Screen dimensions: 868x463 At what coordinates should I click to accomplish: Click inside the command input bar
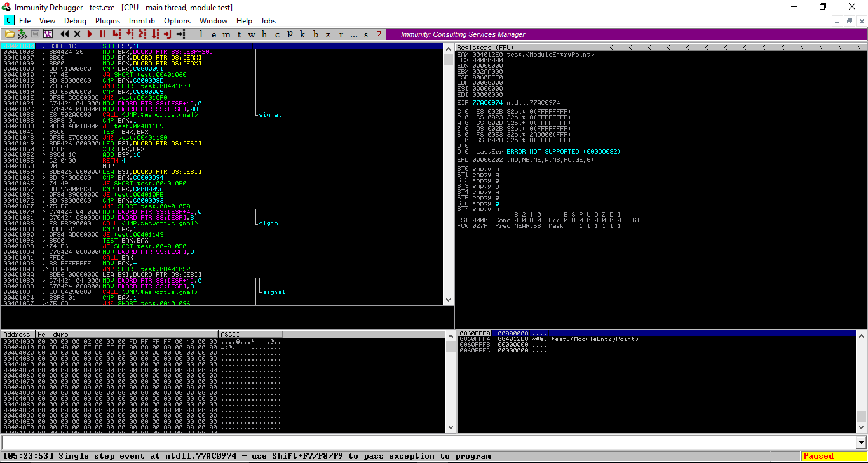pos(426,443)
